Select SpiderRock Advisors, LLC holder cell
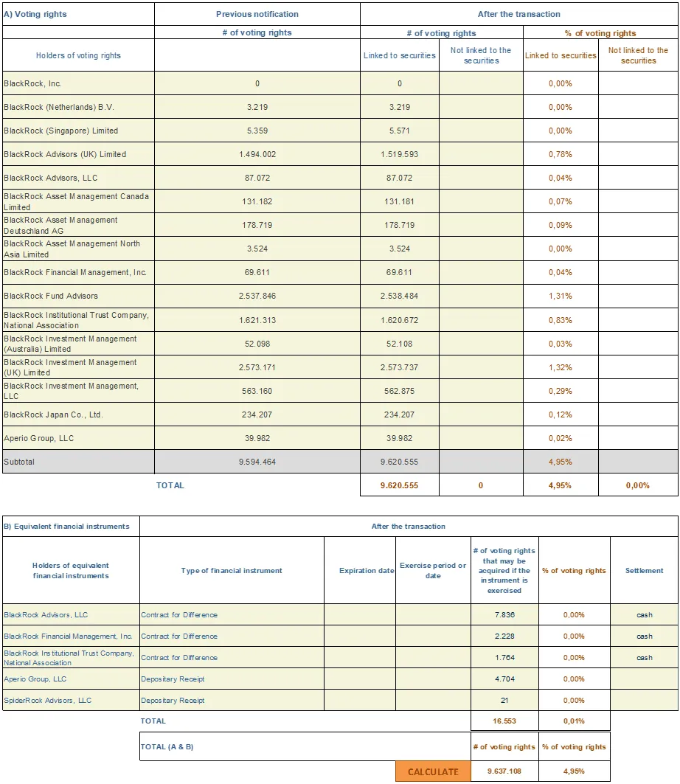This screenshot has width=680, height=784. click(x=71, y=700)
